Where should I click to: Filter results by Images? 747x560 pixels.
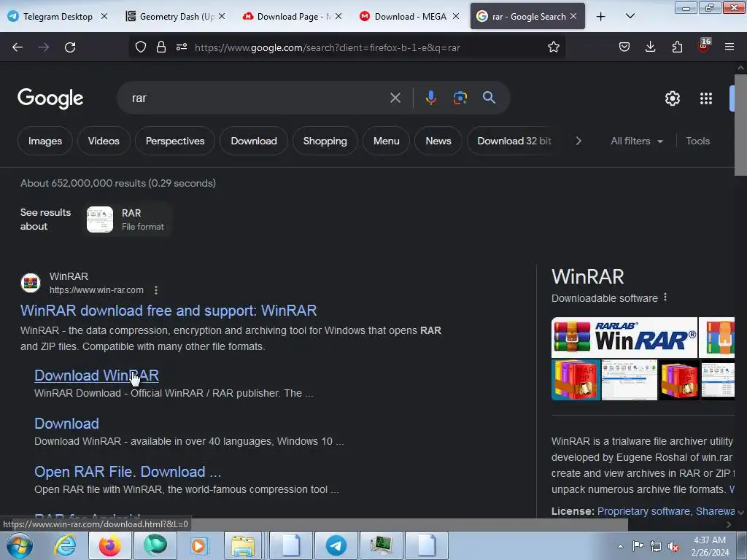coord(45,141)
